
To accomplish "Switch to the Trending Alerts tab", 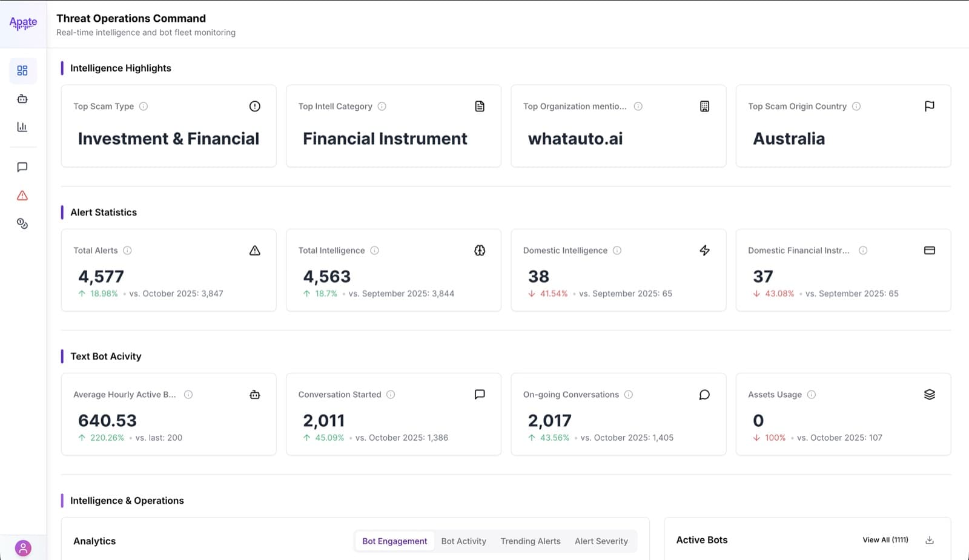I will pyautogui.click(x=531, y=541).
